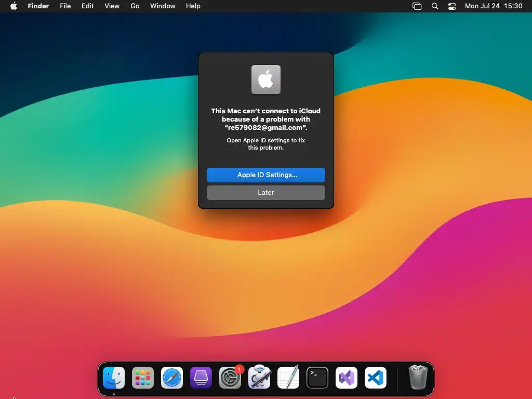Open the Trash in the Dock

tap(418, 377)
